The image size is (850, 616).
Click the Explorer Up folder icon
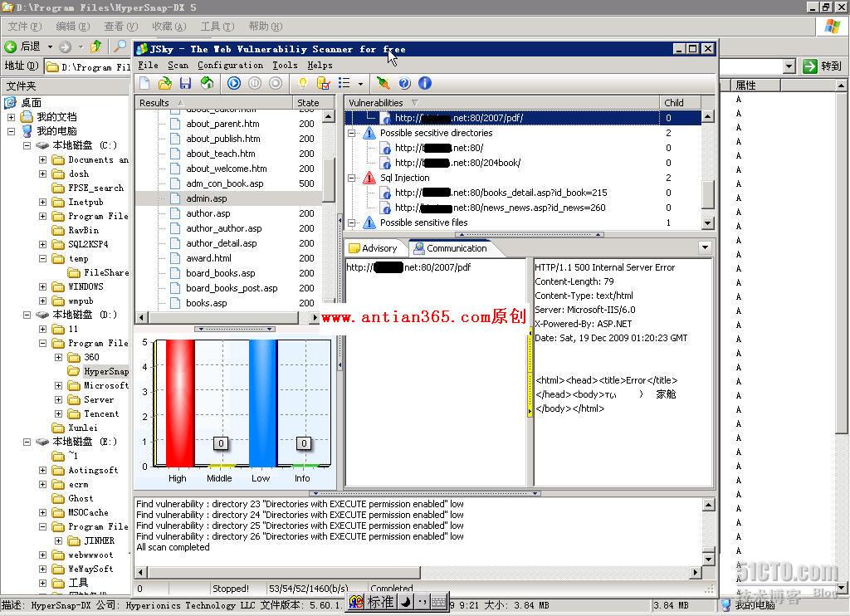point(96,46)
